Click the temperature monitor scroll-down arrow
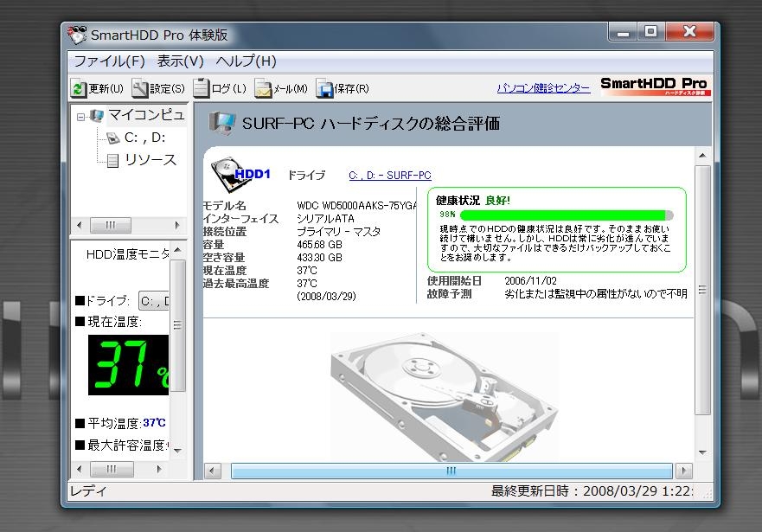The image size is (762, 532). 177,451
